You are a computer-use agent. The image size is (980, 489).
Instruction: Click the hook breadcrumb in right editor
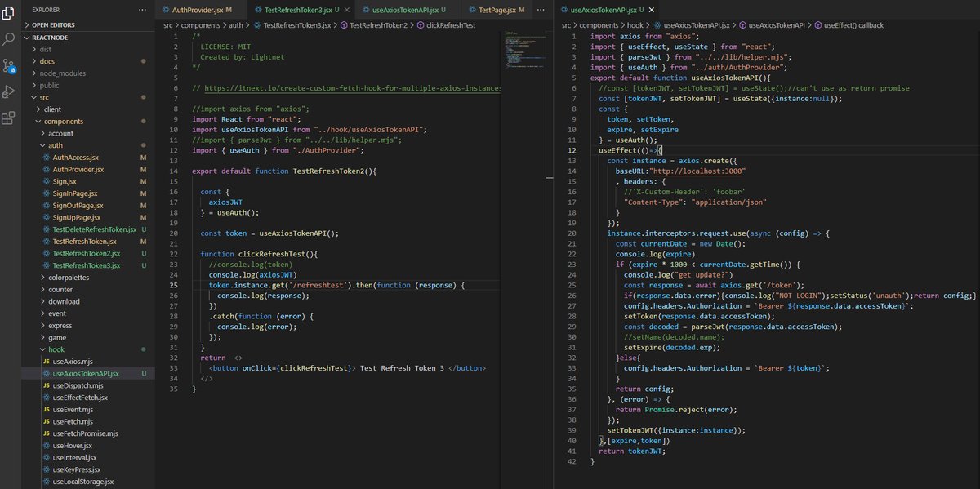pos(637,25)
